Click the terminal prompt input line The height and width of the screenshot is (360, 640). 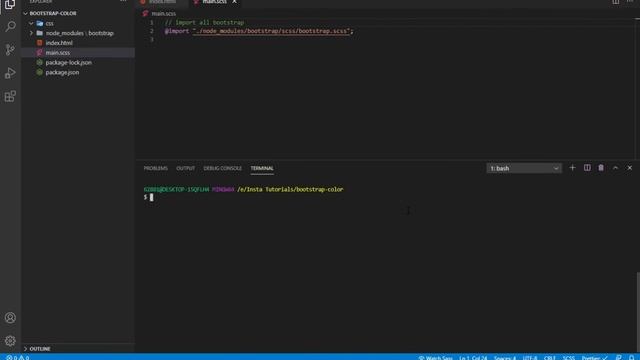coord(149,198)
